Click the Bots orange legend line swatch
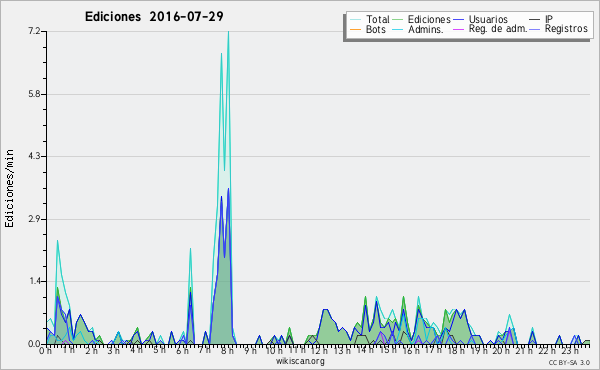This screenshot has width=600, height=370. (355, 29)
